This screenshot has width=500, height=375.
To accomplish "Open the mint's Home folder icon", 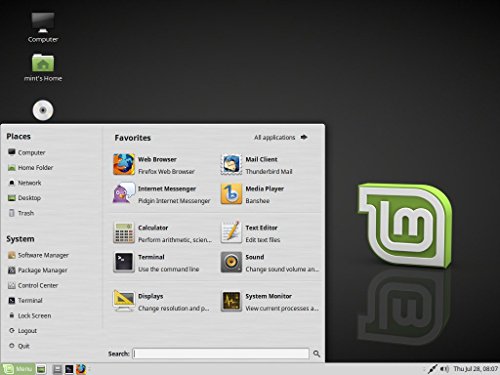I will [43, 68].
